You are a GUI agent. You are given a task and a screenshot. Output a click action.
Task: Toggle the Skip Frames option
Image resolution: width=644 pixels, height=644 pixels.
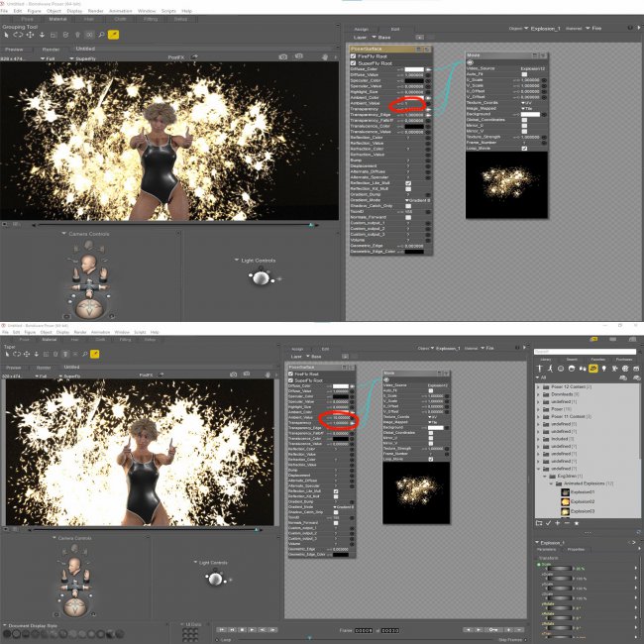[512, 640]
